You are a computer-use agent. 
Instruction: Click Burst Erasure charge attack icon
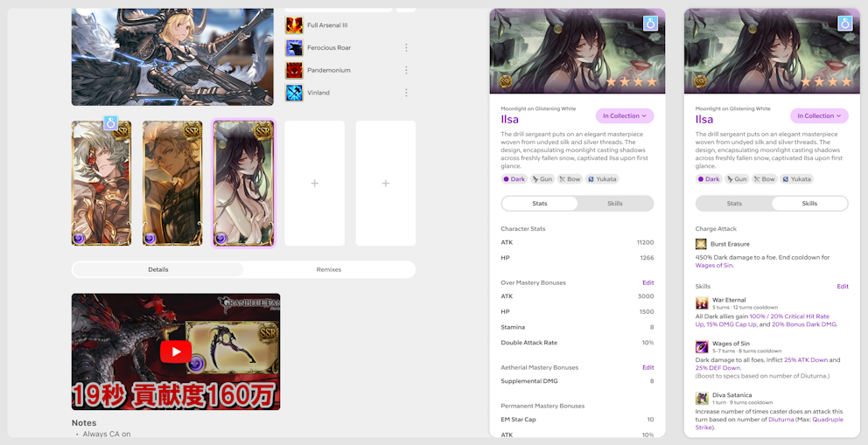[x=702, y=244]
